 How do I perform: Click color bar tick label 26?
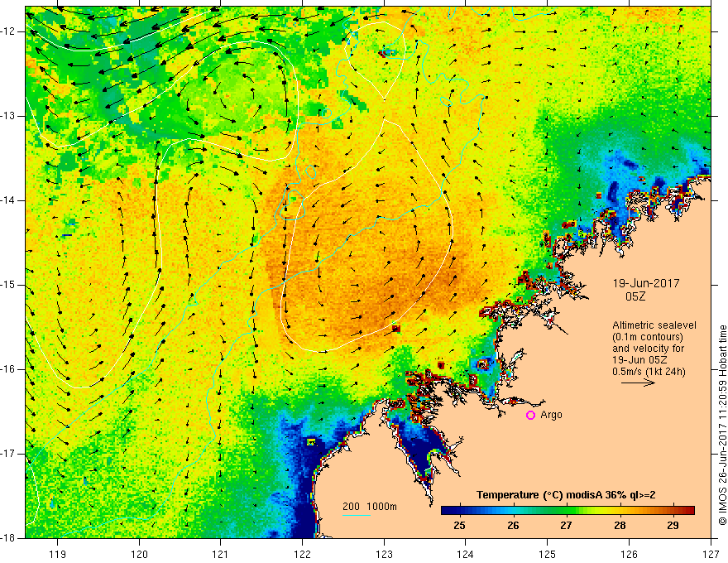click(513, 526)
